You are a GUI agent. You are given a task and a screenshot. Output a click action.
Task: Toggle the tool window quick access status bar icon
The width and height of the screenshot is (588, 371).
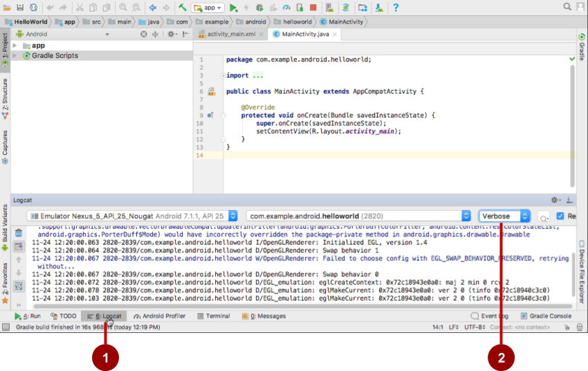tap(6, 327)
